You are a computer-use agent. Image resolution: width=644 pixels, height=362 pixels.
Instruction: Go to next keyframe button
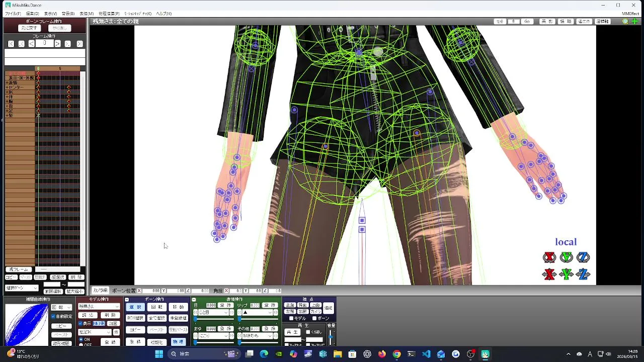pos(67,44)
